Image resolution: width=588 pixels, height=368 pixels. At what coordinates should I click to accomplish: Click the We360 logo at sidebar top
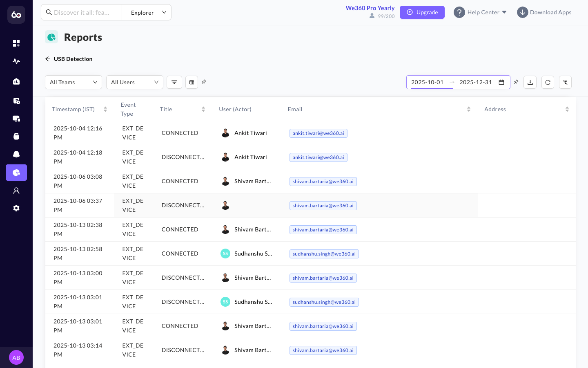tap(16, 15)
